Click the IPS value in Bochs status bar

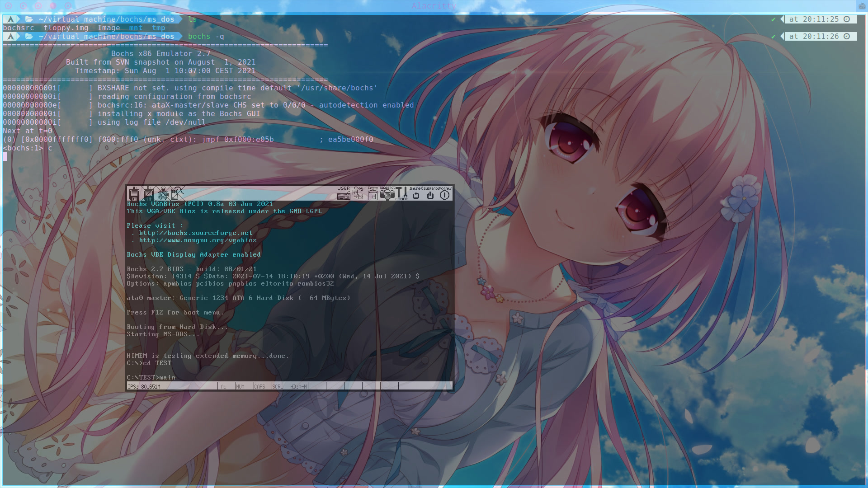[x=144, y=386]
